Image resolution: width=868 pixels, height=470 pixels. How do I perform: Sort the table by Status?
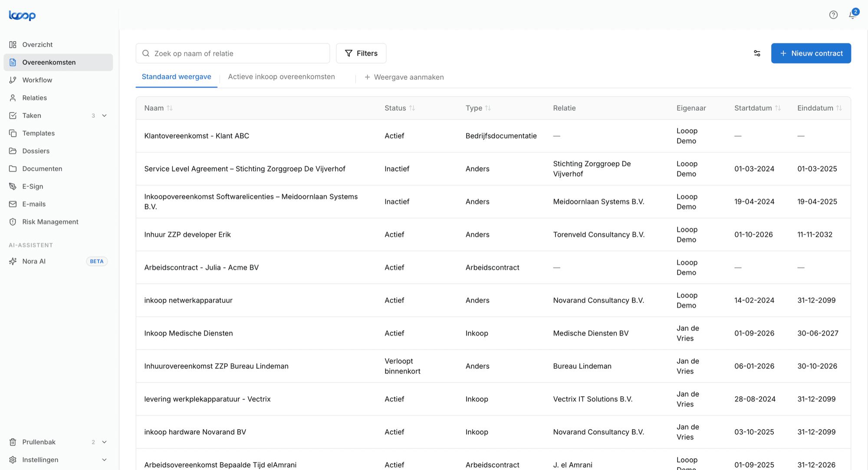tap(412, 108)
